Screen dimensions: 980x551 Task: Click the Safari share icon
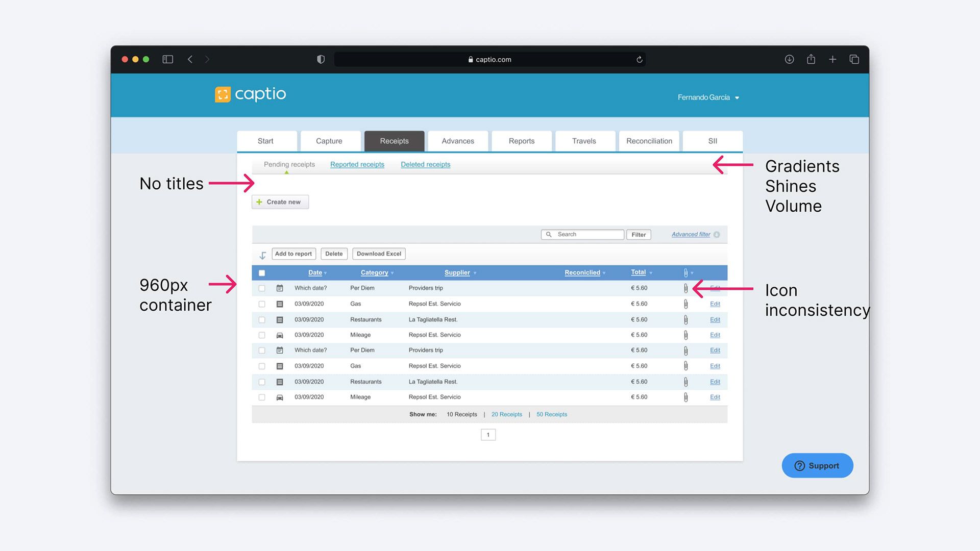(811, 59)
